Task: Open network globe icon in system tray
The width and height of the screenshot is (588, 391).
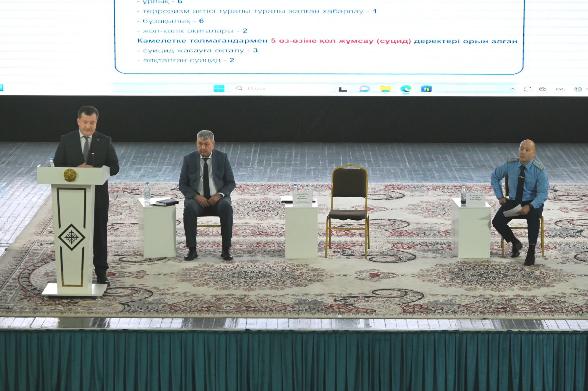Action: (578, 89)
